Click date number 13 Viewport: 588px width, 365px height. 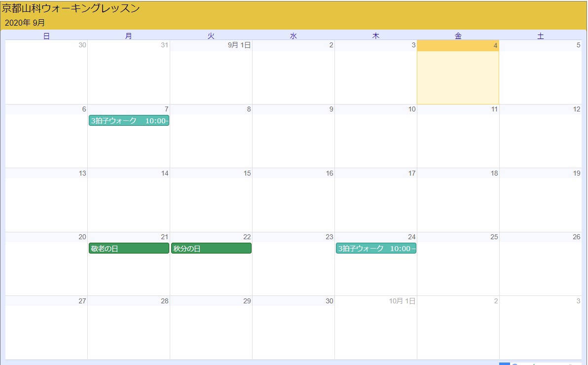pos(82,173)
